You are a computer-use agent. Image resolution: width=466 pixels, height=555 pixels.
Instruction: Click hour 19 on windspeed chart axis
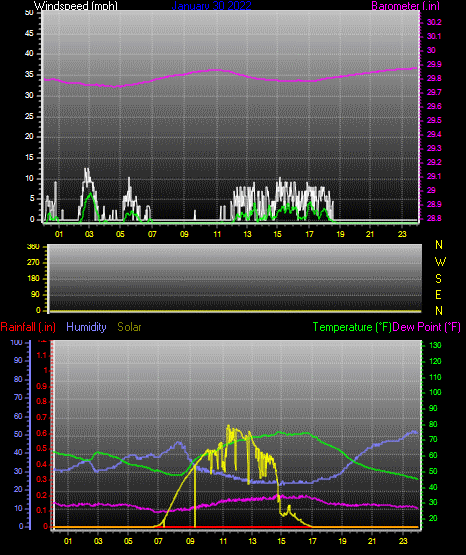pyautogui.click(x=340, y=234)
